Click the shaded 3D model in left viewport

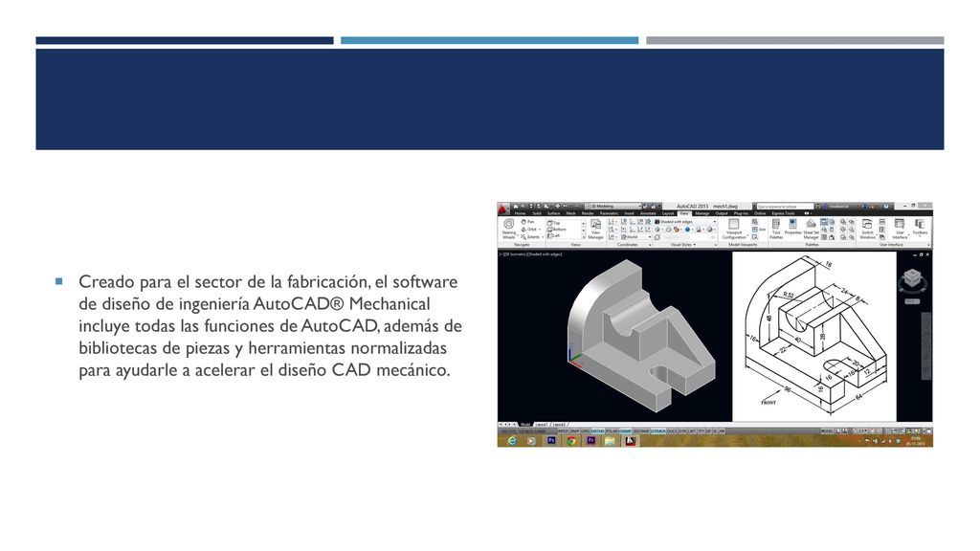pyautogui.click(x=640, y=336)
